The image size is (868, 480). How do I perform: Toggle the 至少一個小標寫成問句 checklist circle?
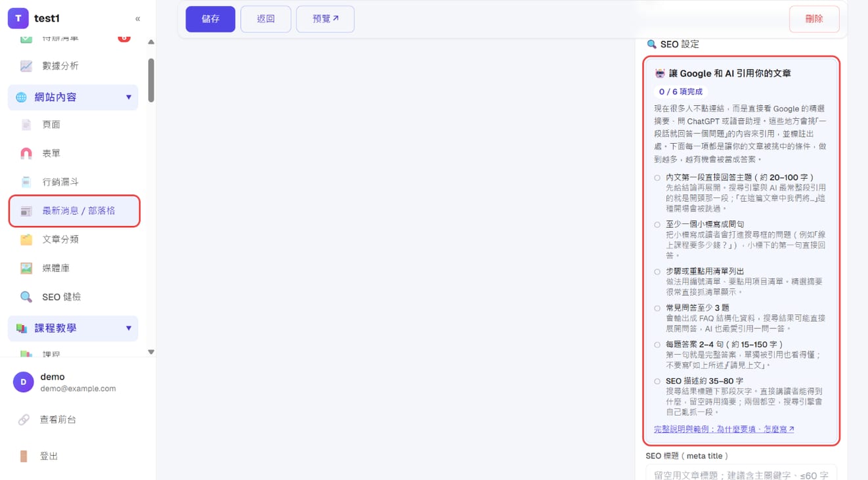(x=657, y=225)
